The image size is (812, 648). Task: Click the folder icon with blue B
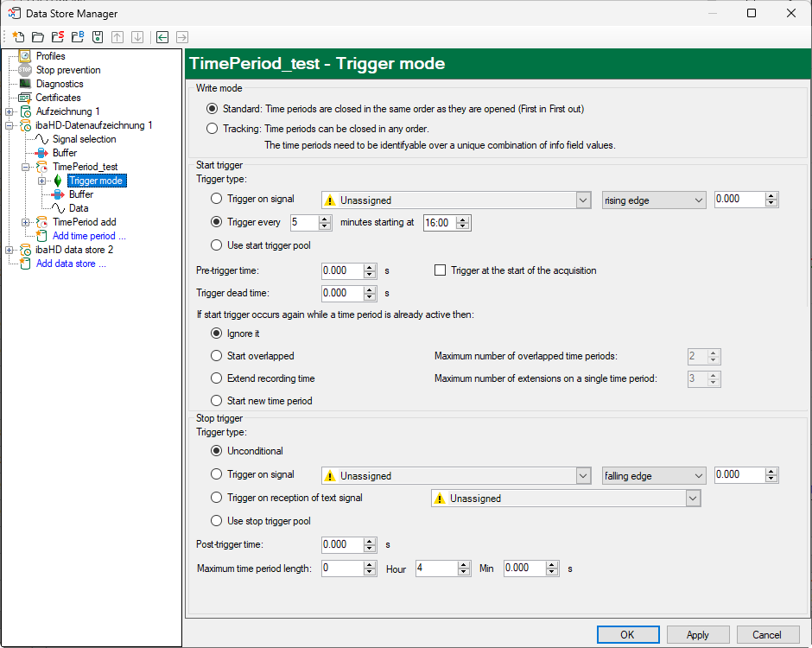[78, 37]
